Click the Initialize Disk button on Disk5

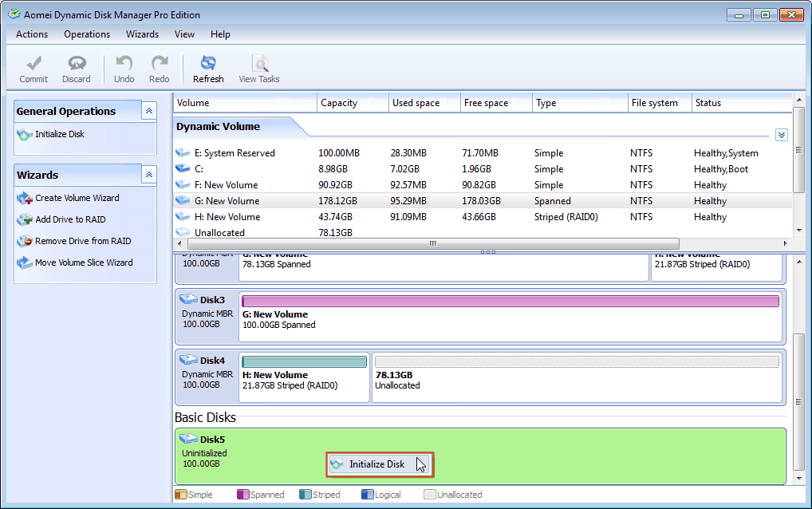click(376, 464)
